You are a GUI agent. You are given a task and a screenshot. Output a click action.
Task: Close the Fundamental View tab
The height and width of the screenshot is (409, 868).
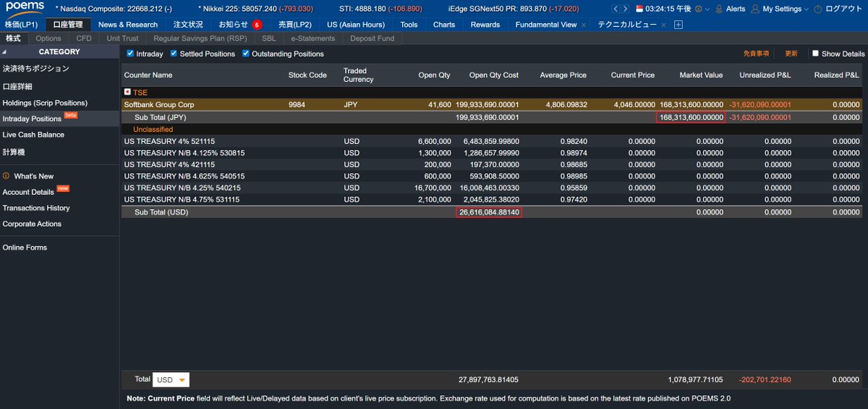pyautogui.click(x=584, y=25)
